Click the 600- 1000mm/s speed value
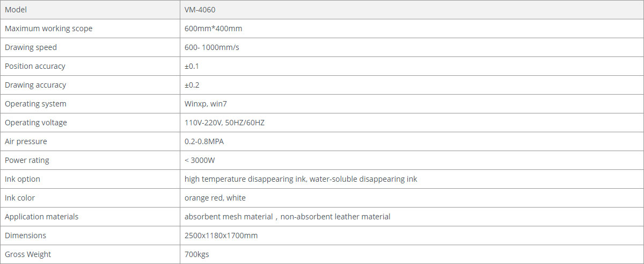The height and width of the screenshot is (264, 644). pyautogui.click(x=212, y=47)
